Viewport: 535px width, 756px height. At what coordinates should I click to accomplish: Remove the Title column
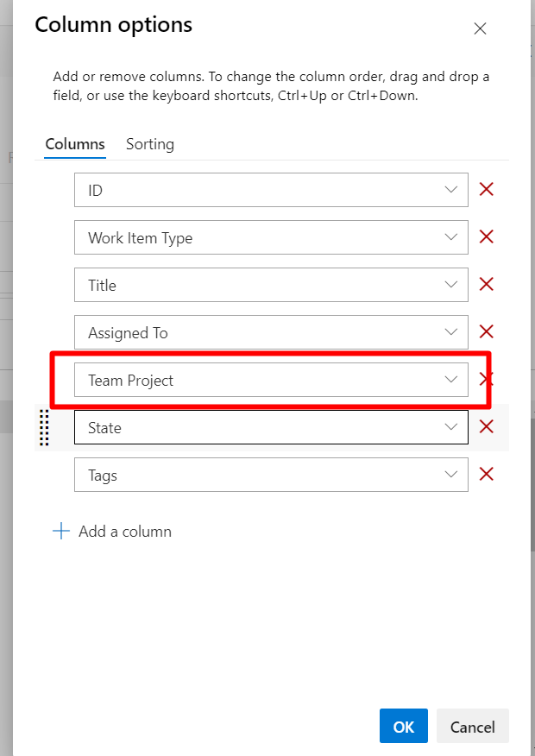[x=486, y=284]
